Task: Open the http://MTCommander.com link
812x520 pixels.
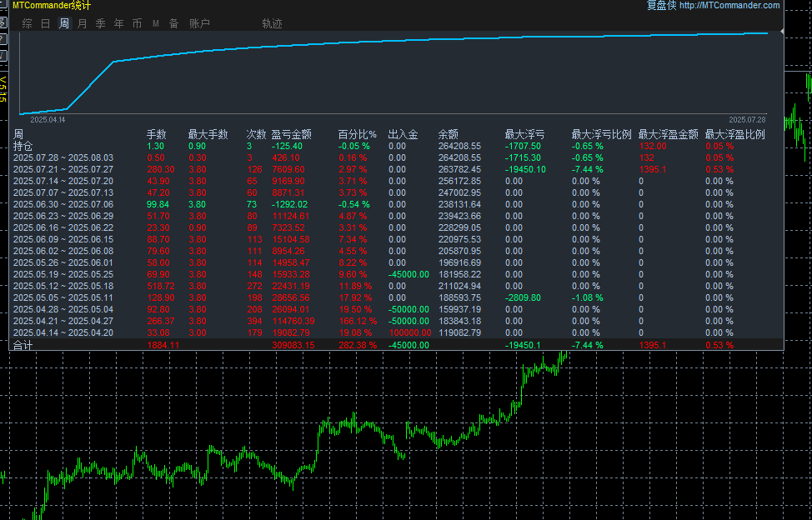Action: pyautogui.click(x=729, y=5)
